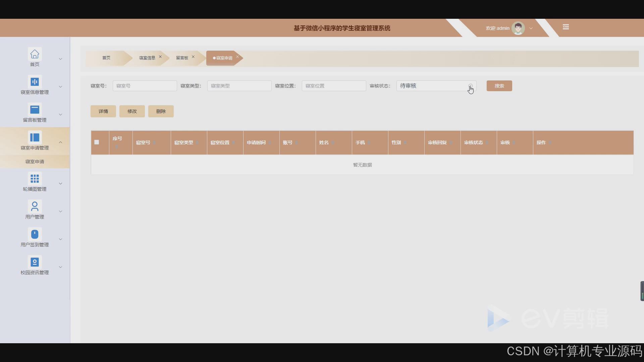The image size is (644, 362).
Task: Close the 留言板 tab
Action: [x=193, y=57]
